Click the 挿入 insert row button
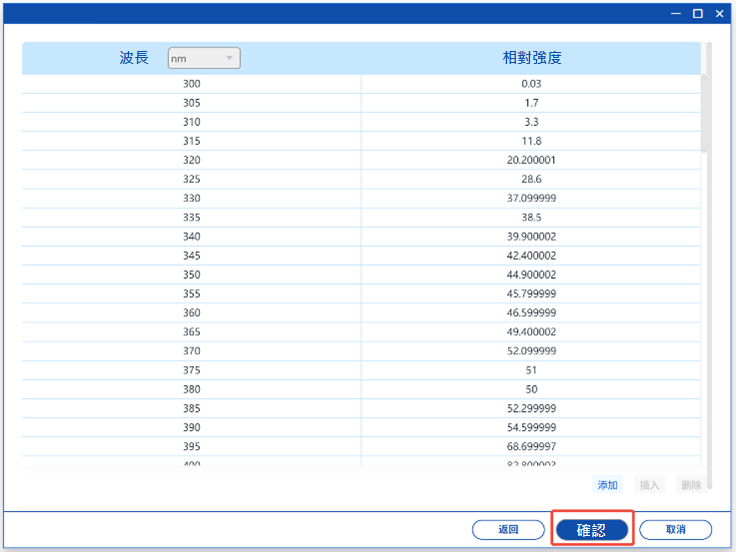 click(650, 485)
